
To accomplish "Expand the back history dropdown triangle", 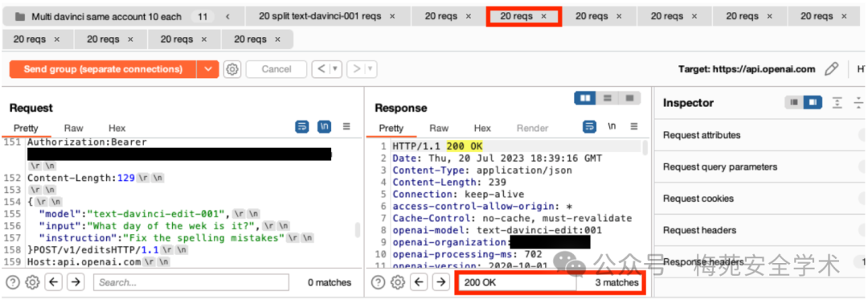I will pos(335,69).
